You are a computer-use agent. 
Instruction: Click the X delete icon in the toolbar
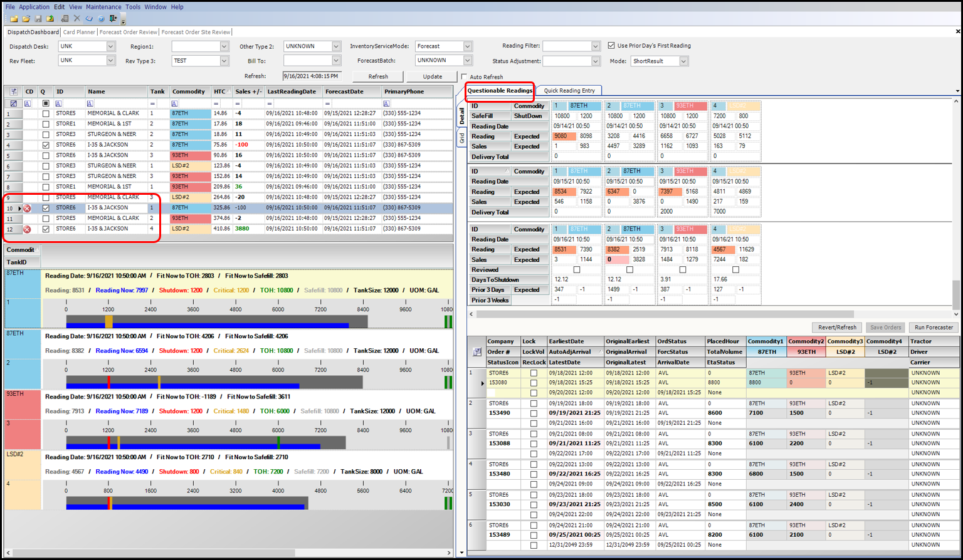[76, 19]
